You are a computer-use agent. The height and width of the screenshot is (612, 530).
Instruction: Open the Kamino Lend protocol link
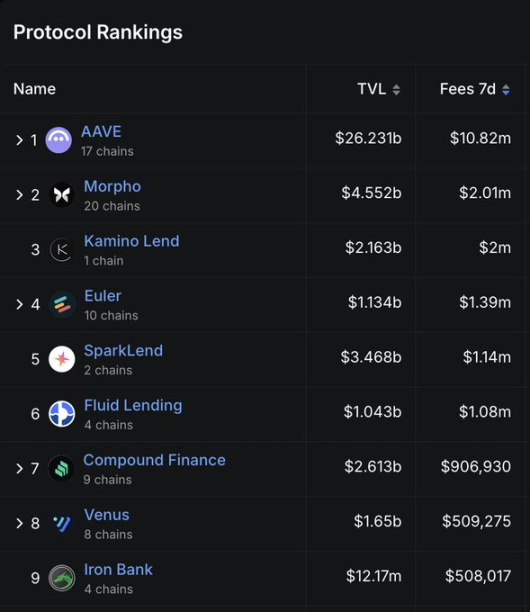(132, 241)
